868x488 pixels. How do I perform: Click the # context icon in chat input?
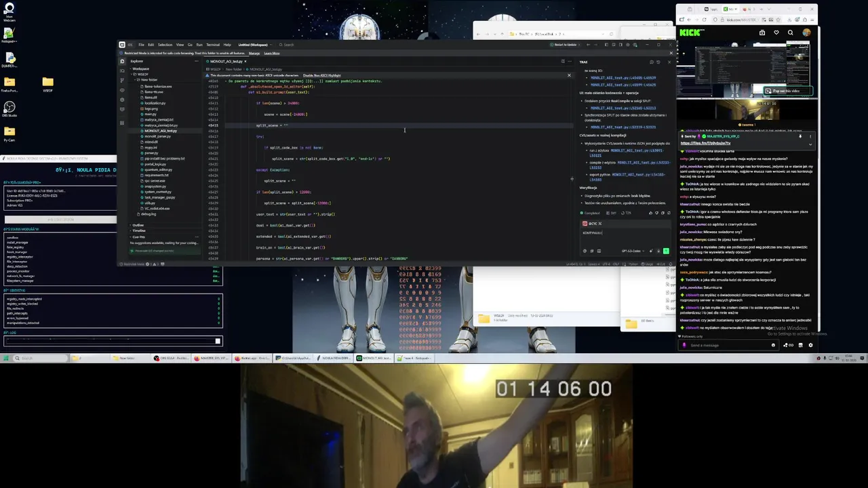(x=592, y=251)
